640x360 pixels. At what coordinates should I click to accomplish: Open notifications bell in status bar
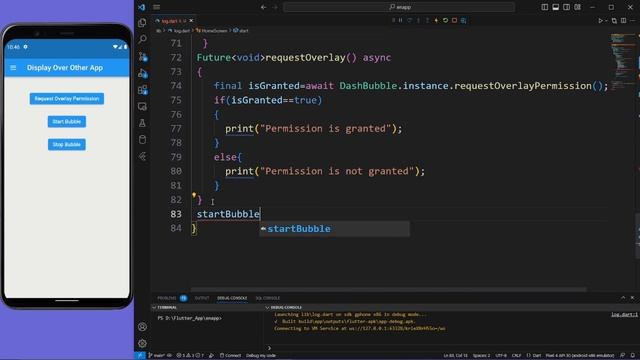coord(633,356)
